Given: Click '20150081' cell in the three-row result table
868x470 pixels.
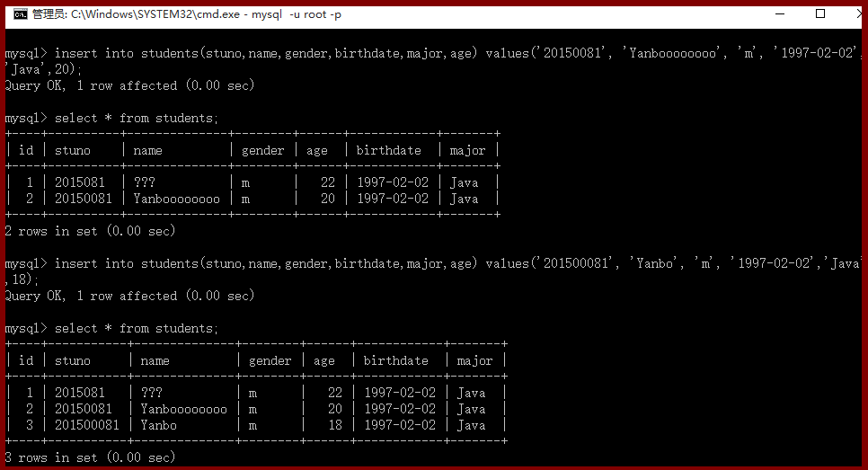Looking at the screenshot, I should click(x=83, y=409).
